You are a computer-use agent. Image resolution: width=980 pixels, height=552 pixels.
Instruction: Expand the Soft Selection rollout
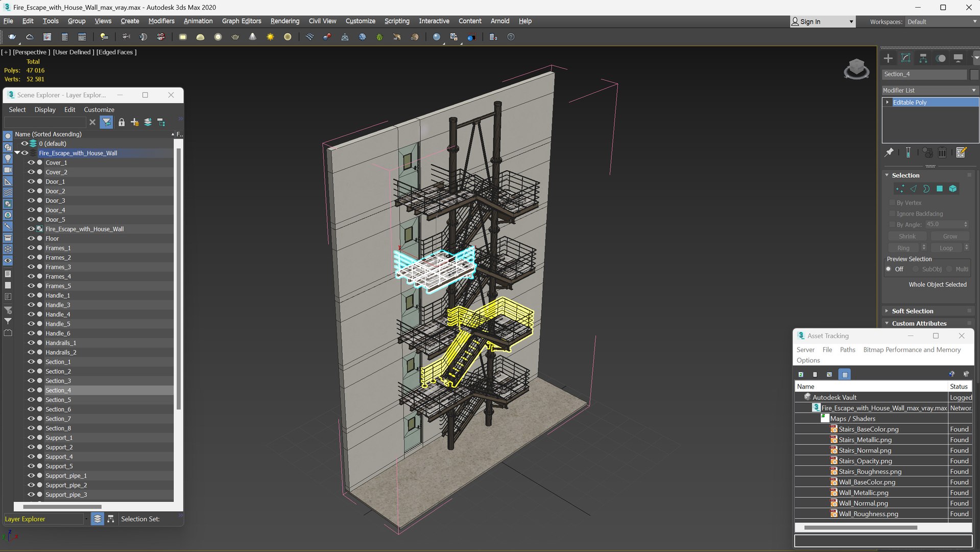(x=887, y=311)
